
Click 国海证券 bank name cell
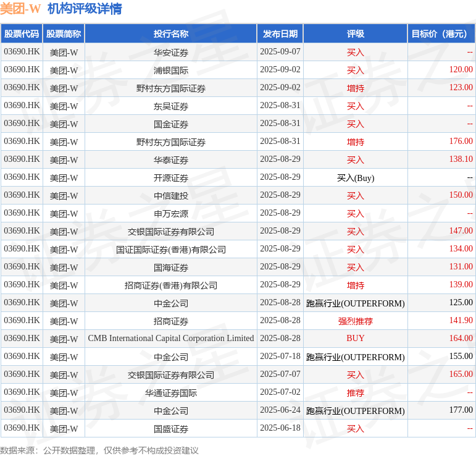[x=171, y=268]
